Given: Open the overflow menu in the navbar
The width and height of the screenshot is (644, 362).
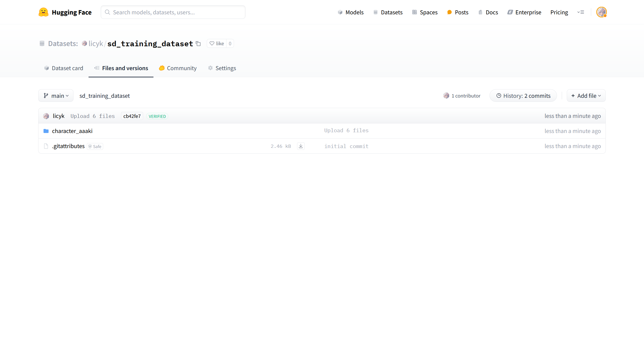Looking at the screenshot, I should point(581,12).
